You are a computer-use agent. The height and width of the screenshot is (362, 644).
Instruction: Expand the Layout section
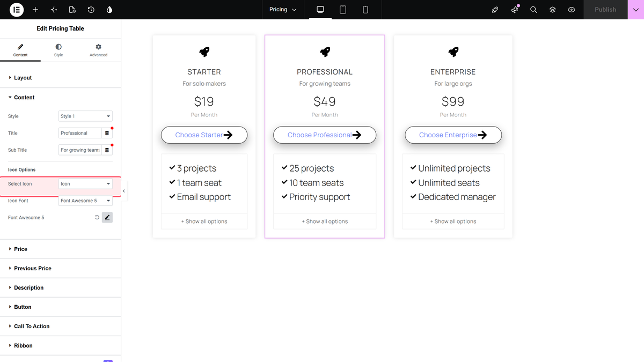point(61,78)
